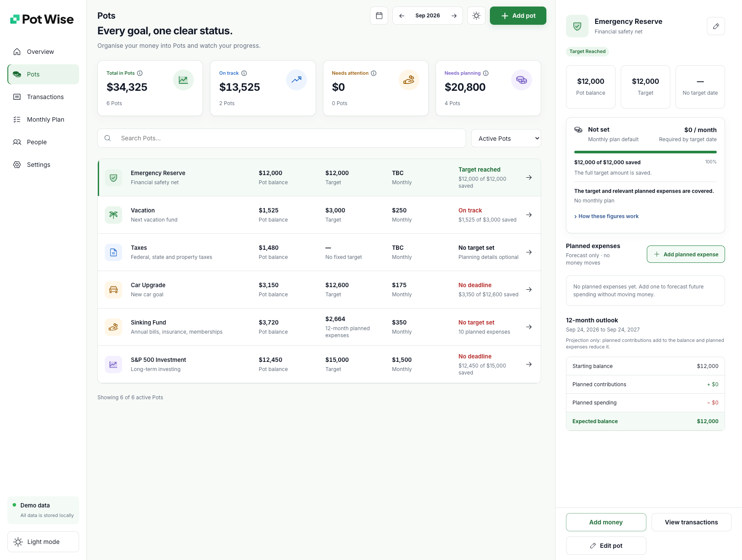Open Overview in the sidebar
Image resolution: width=742 pixels, height=560 pixels.
(x=43, y=52)
